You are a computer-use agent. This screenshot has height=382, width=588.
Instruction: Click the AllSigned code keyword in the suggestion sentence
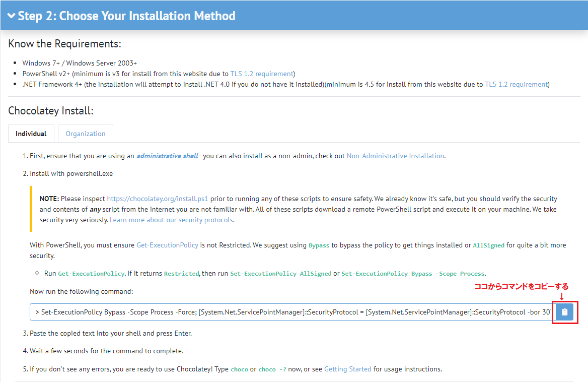(x=489, y=245)
